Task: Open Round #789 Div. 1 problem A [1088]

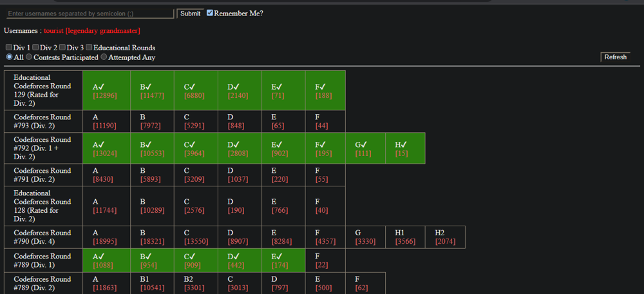Action: point(106,260)
